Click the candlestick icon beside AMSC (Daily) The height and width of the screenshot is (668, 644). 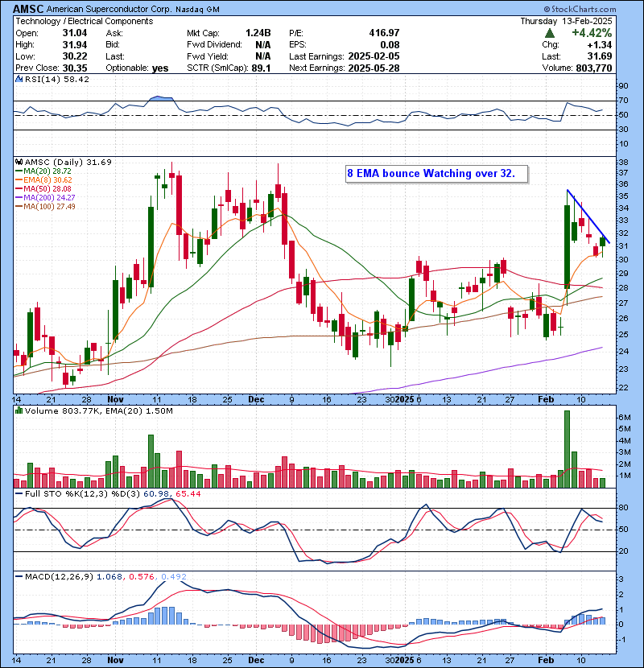pos(19,162)
